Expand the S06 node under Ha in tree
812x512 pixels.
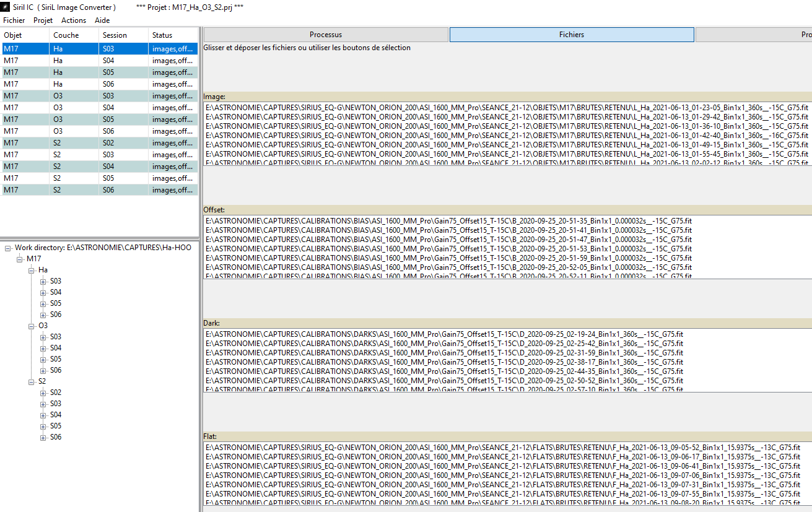(43, 315)
